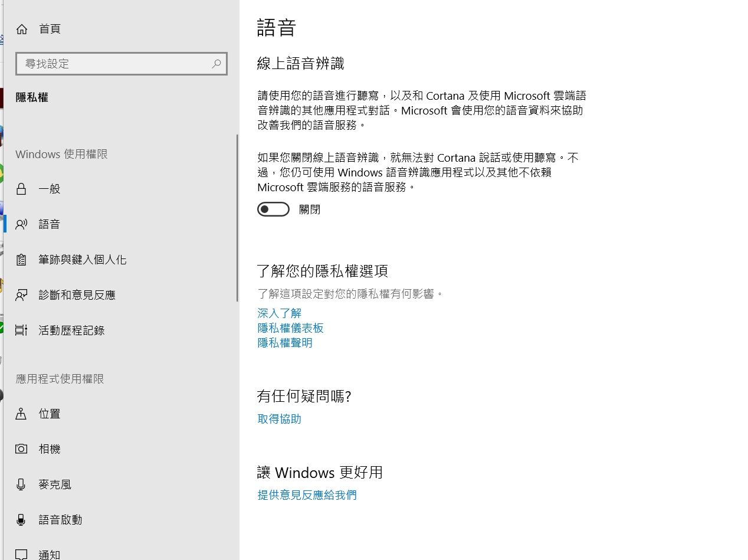Click the 了解您的隱私權選項 heading

click(x=323, y=271)
